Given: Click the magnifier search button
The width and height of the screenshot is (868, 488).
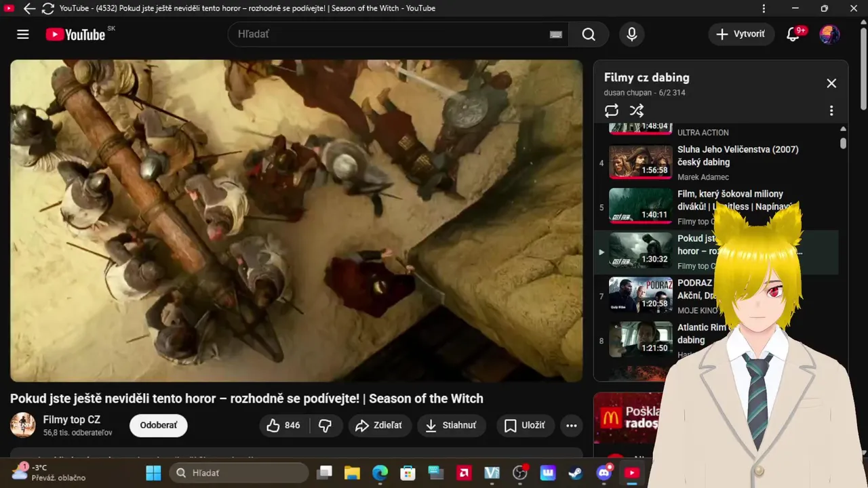Looking at the screenshot, I should tap(589, 34).
